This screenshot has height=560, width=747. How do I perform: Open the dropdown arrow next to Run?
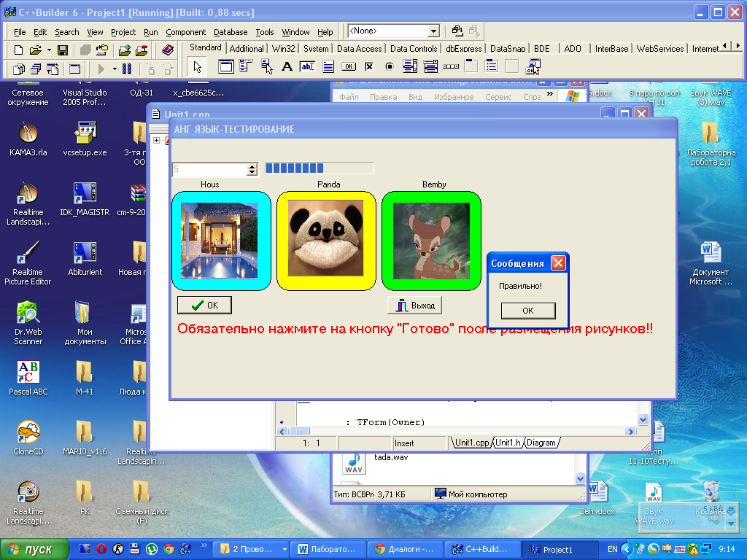tap(115, 69)
